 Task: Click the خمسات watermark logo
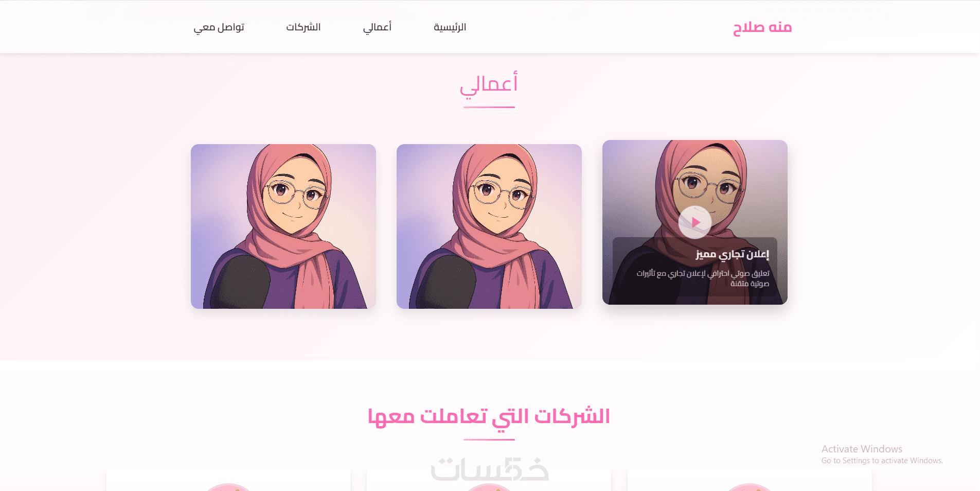click(x=490, y=469)
